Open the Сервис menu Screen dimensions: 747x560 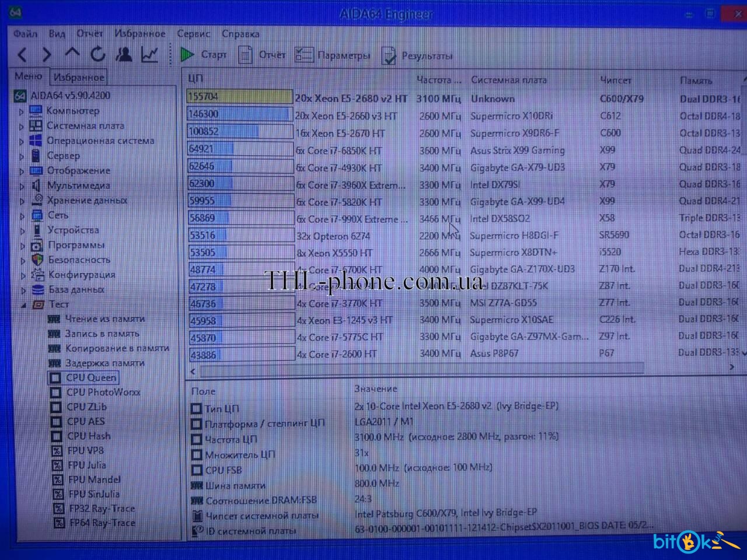(194, 34)
